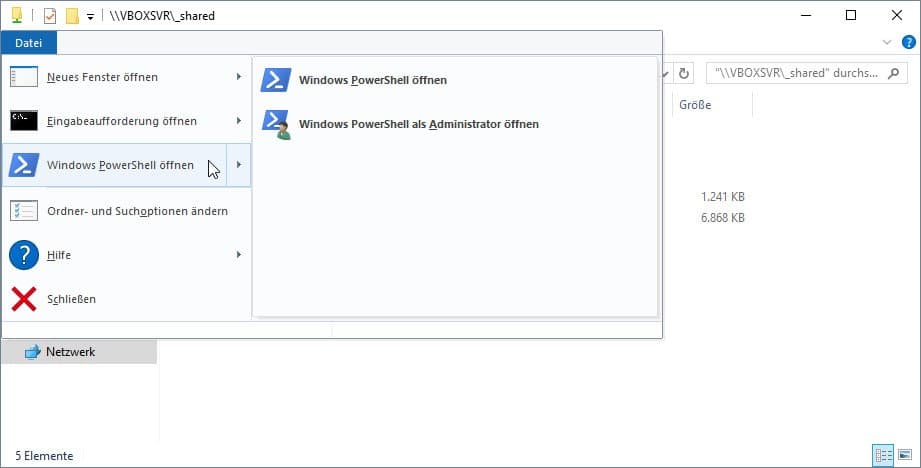The height and width of the screenshot is (468, 921).
Task: Expand the Neues Fenster öffnen submenu arrow
Action: [238, 77]
